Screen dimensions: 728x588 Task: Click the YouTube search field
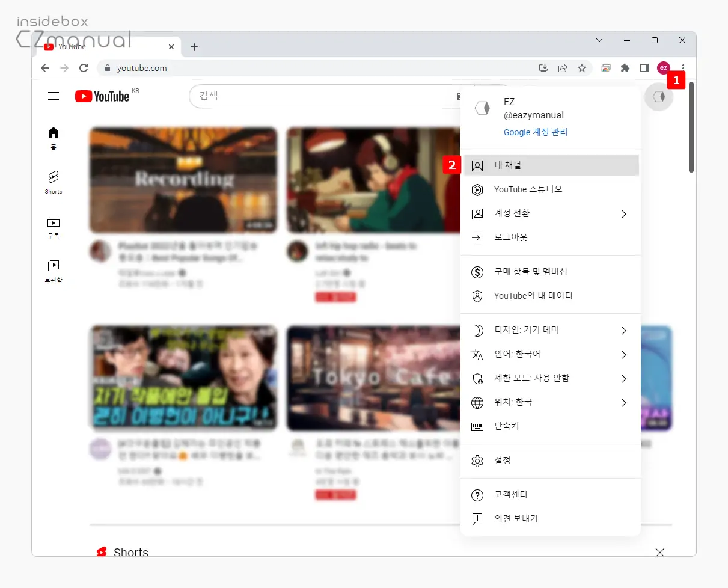click(x=325, y=96)
